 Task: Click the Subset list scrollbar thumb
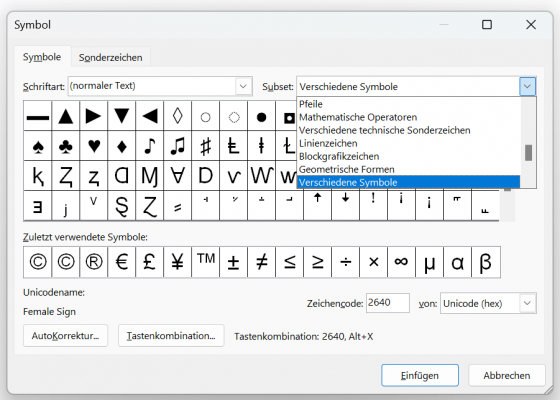coord(528,153)
